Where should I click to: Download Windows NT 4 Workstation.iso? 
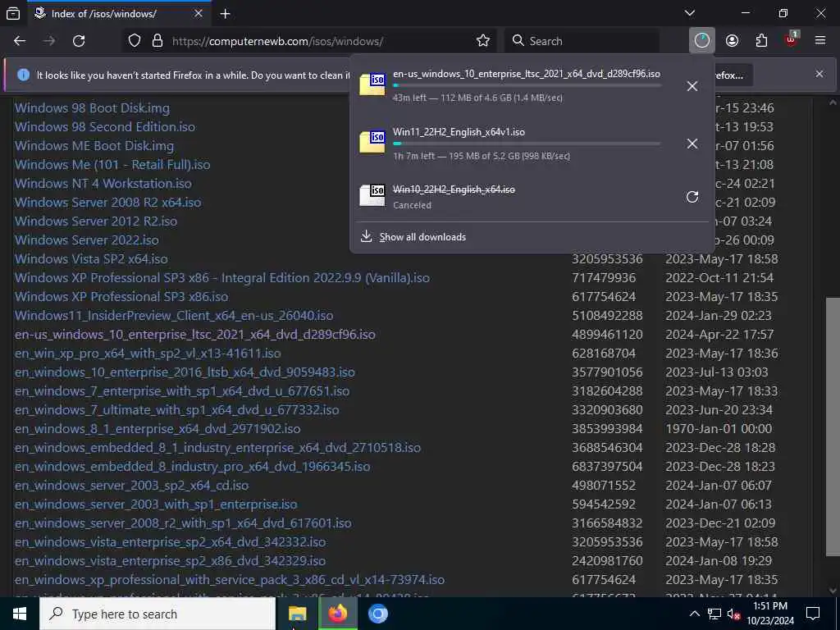tap(103, 183)
